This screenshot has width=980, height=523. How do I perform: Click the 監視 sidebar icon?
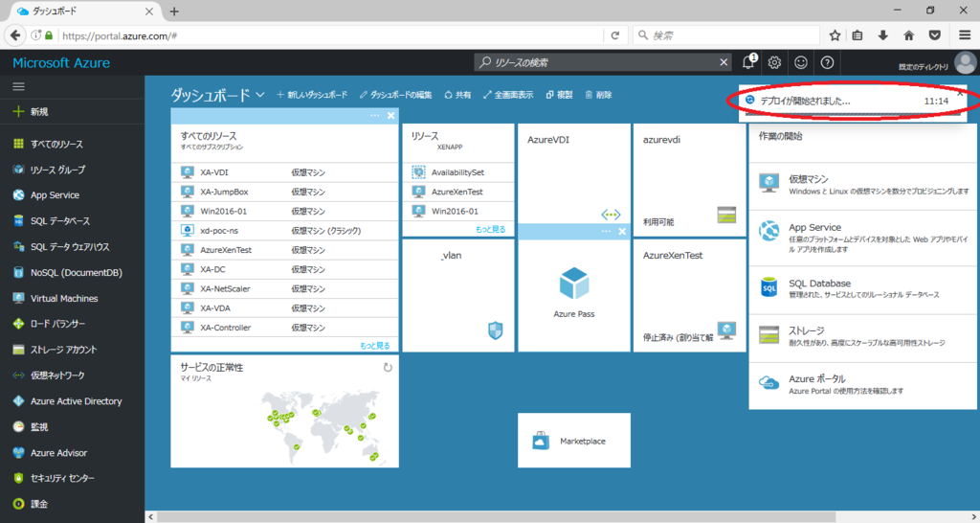pyautogui.click(x=19, y=426)
